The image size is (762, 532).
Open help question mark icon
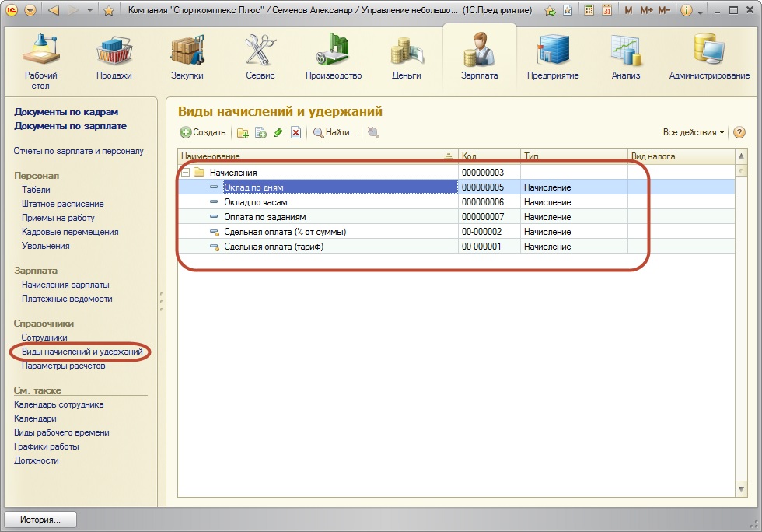[739, 132]
